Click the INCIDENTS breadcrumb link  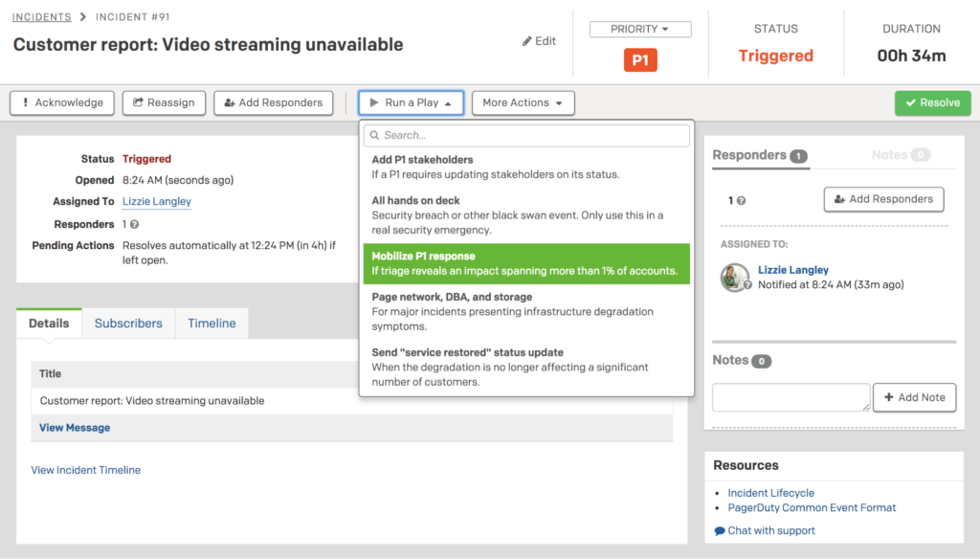[42, 17]
